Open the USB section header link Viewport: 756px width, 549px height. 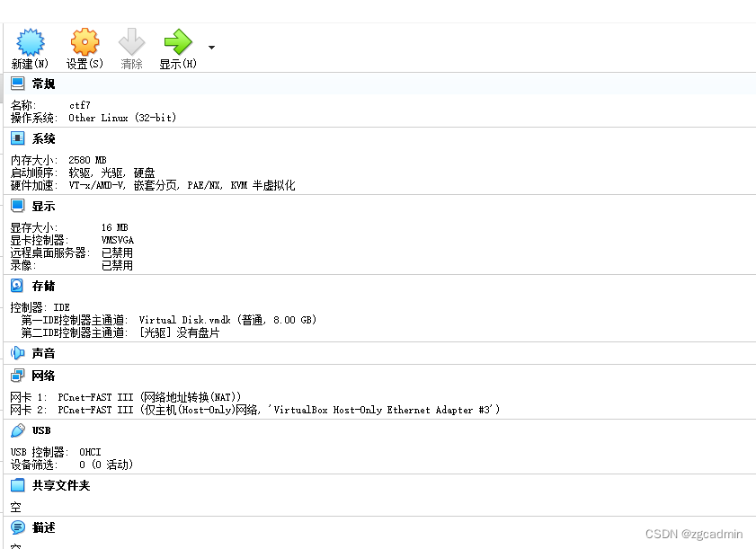click(x=41, y=430)
